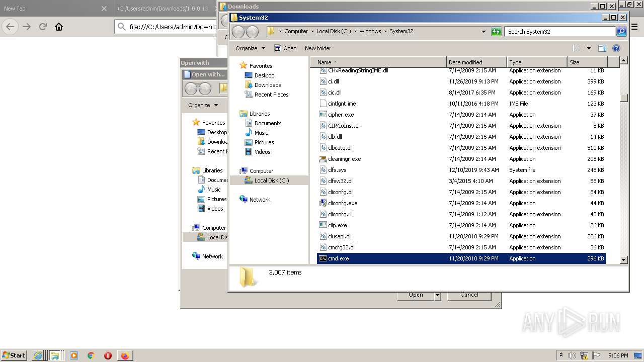The width and height of the screenshot is (644, 362).
Task: Click the Start button
Action: tap(14, 355)
